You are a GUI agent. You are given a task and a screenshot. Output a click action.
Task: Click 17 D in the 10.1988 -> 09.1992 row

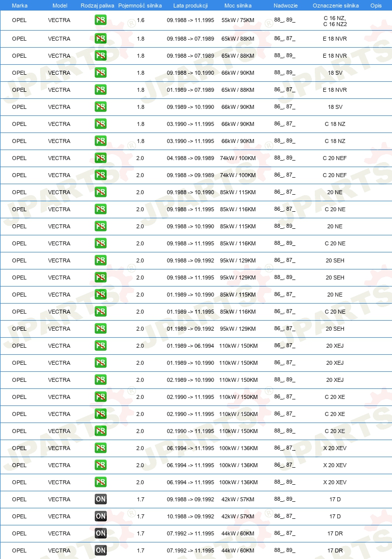(335, 516)
